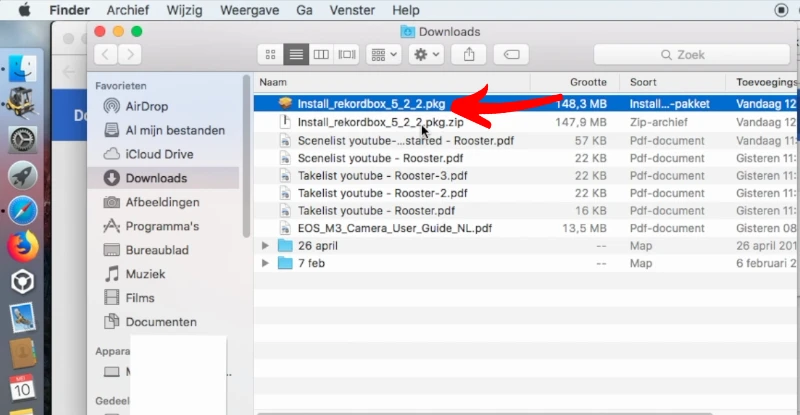This screenshot has height=415, width=800.
Task: Open System Preferences from the Dock
Action: (22, 139)
